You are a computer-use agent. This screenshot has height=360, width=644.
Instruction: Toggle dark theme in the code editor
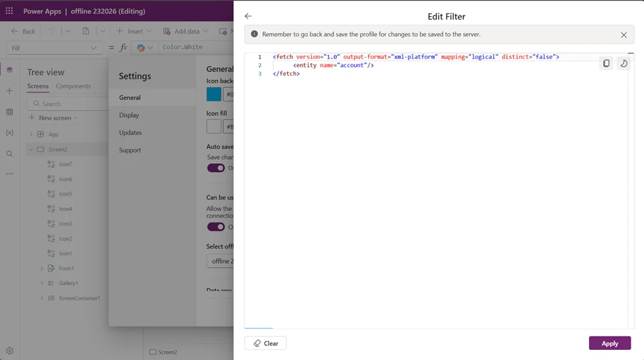[623, 63]
